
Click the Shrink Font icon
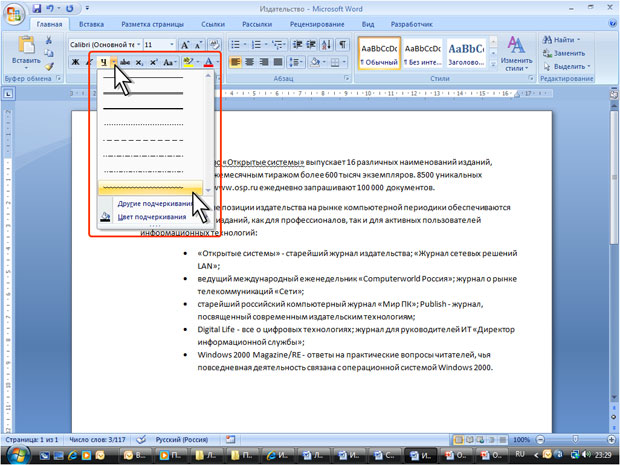(x=198, y=45)
